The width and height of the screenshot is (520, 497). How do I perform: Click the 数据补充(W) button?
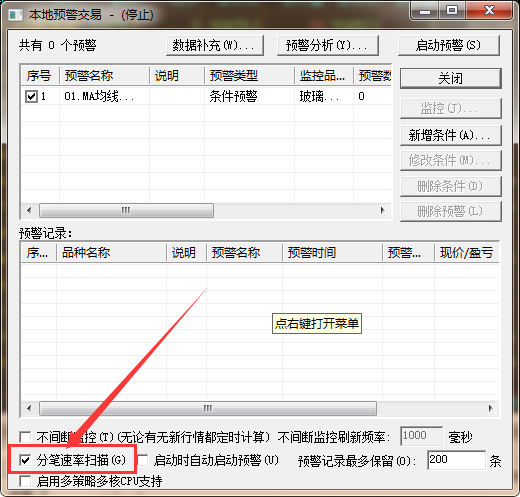(x=215, y=45)
